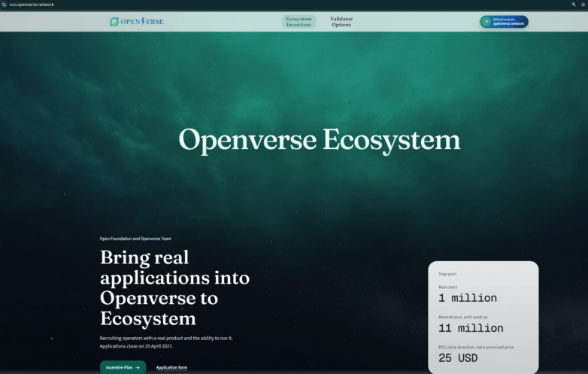
Task: Click the Openverse logo in the header
Action: coord(137,22)
